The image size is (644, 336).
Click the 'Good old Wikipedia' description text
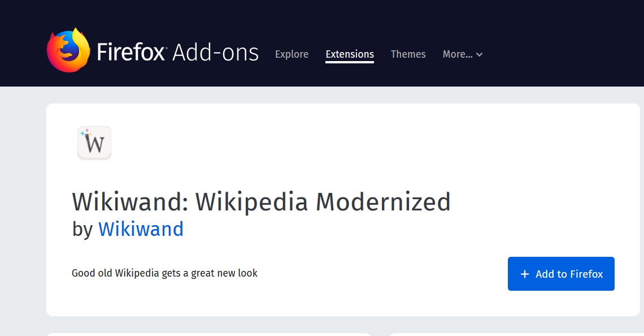pyautogui.click(x=164, y=273)
